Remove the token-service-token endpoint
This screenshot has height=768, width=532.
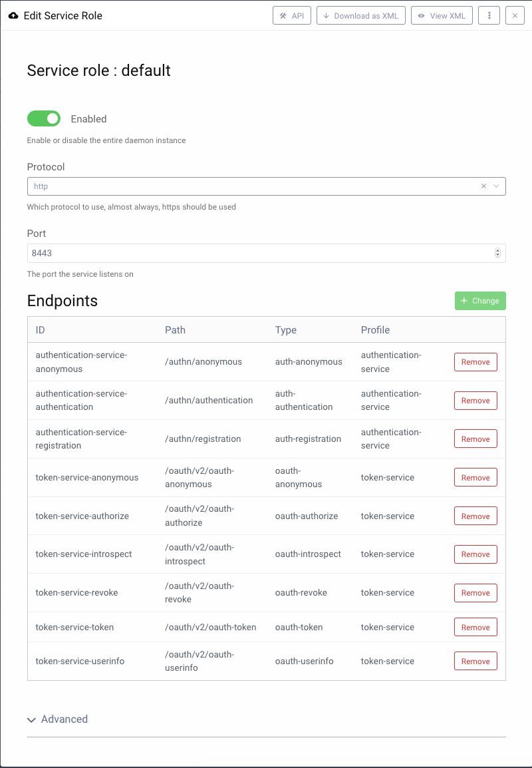[475, 626]
